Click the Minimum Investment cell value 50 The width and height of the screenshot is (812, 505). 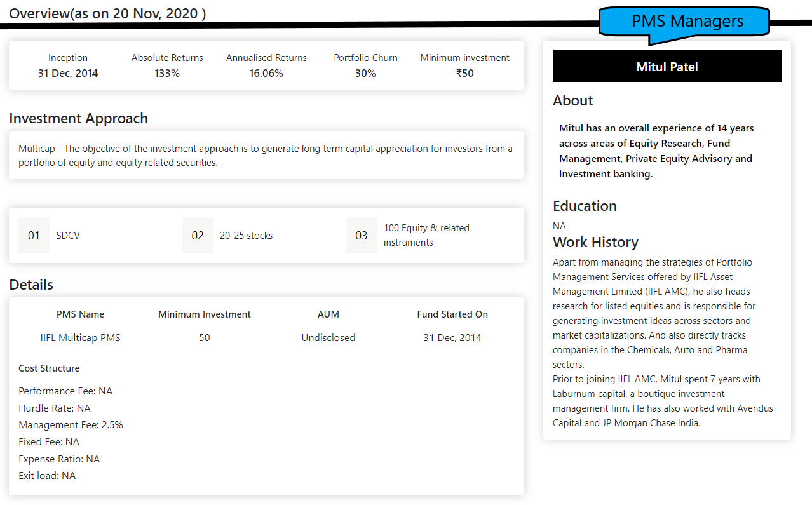[x=205, y=338]
